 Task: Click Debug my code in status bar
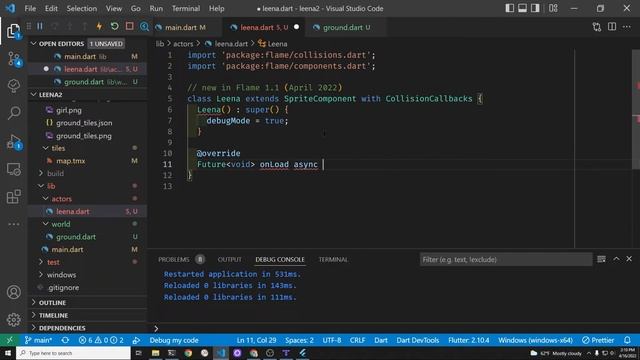click(174, 340)
